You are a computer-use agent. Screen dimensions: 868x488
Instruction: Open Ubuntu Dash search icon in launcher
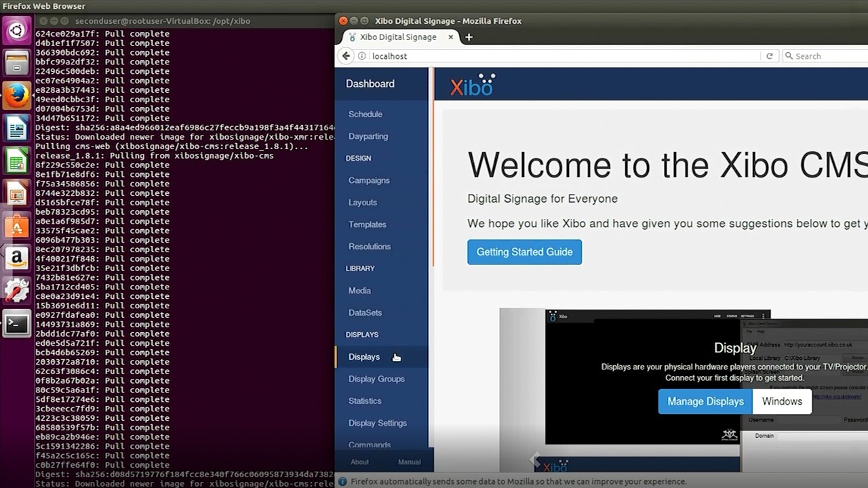pyautogui.click(x=17, y=30)
